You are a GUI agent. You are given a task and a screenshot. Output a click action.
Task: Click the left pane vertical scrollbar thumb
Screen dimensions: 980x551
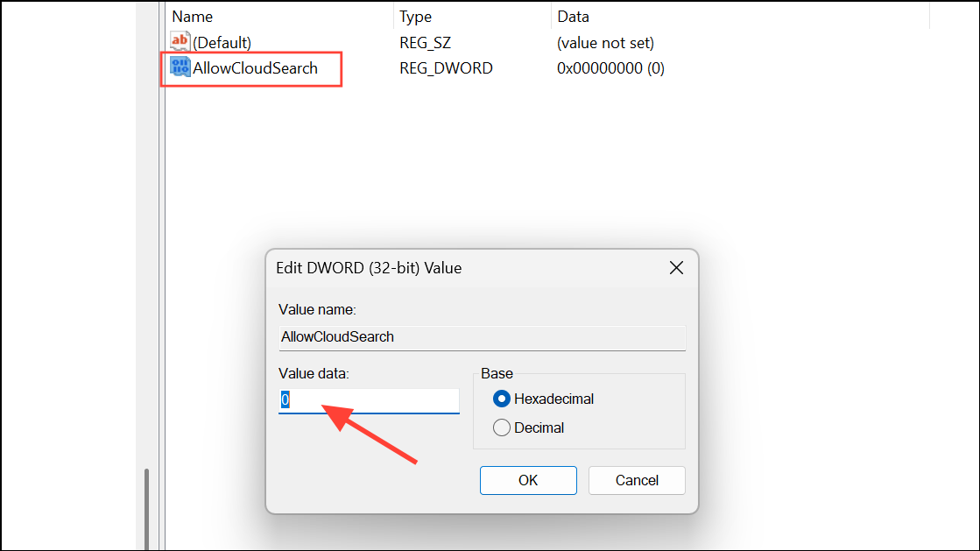point(146,508)
